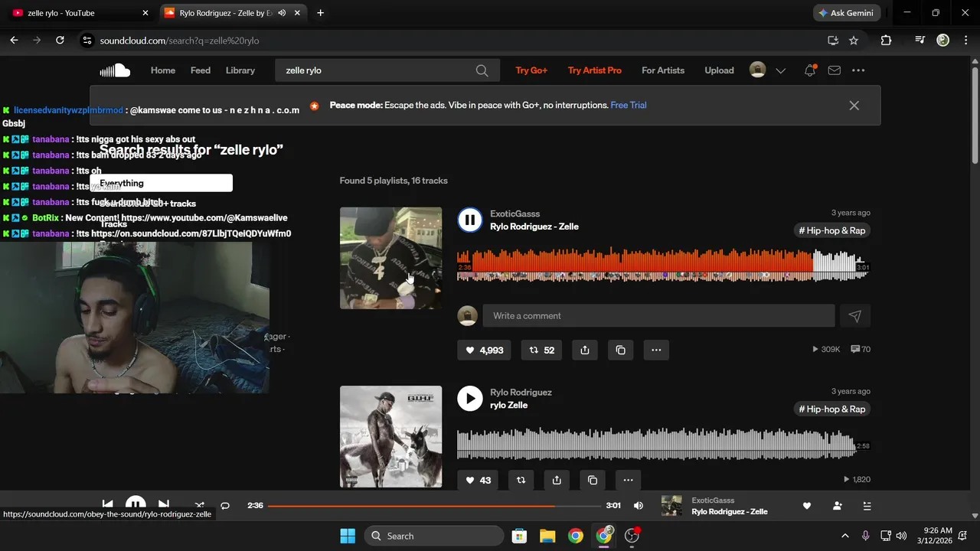Viewport: 980px width, 551px height.
Task: Pause the Rylo Rodriguez - Zelle track
Action: pyautogui.click(x=469, y=220)
